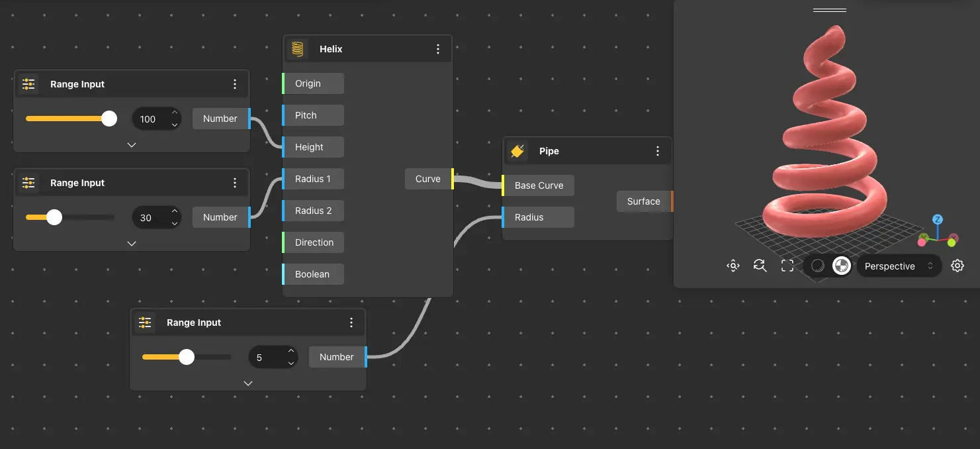The width and height of the screenshot is (980, 449).
Task: Open the Perspective camera dropdown
Action: (x=898, y=266)
